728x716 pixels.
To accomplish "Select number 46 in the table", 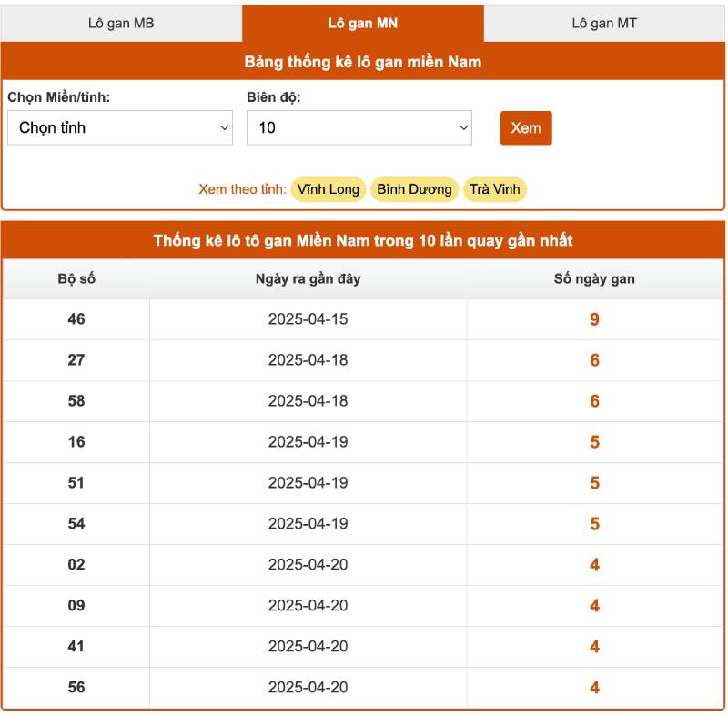I will (76, 319).
